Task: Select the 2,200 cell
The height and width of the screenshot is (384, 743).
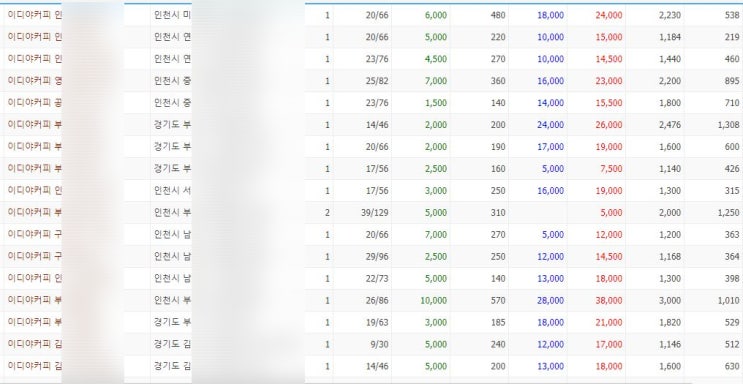Action: (x=670, y=81)
